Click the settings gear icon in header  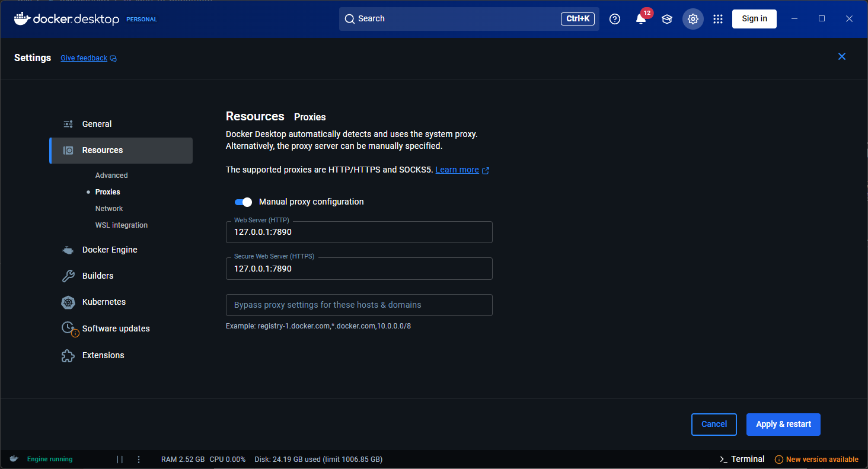coord(693,19)
